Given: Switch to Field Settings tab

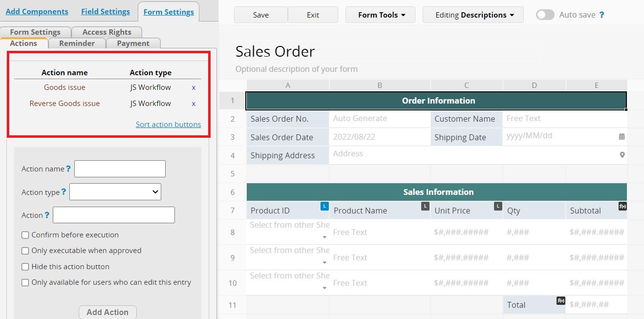Looking at the screenshot, I should (106, 11).
